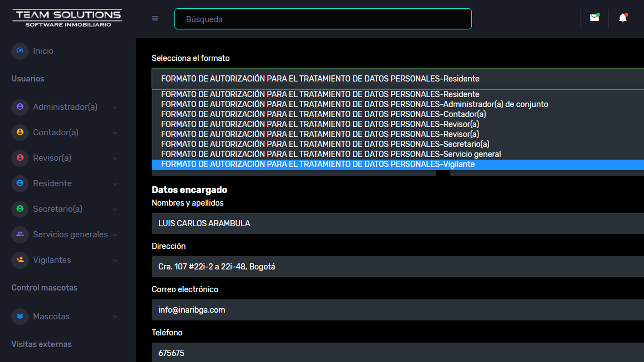Open the mail envelope notifications icon
644x362 pixels.
(594, 17)
